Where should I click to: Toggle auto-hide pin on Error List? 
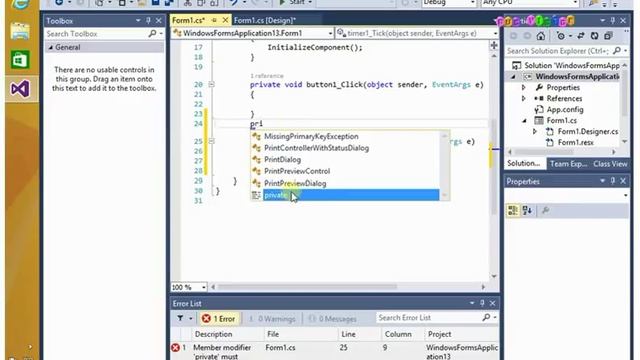[482, 303]
